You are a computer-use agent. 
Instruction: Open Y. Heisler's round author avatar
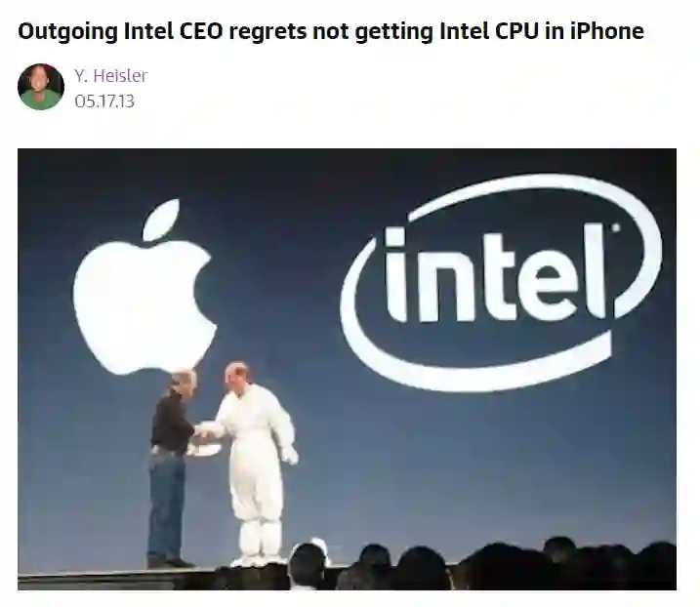pos(41,87)
